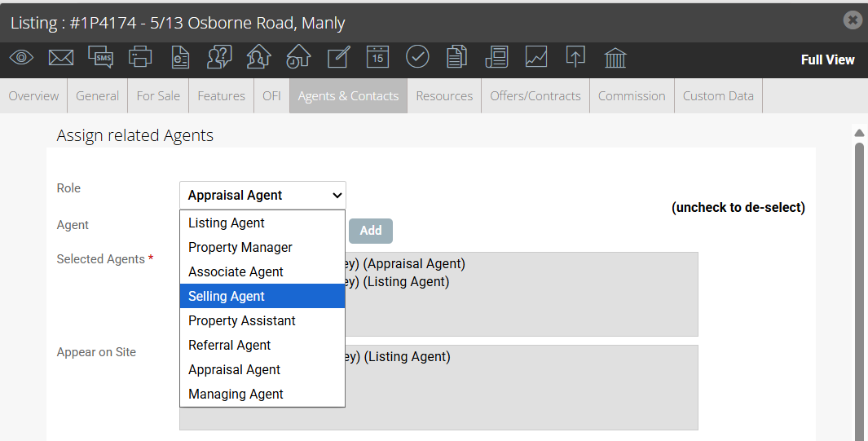
Task: Click the copy documents icon
Action: point(456,57)
